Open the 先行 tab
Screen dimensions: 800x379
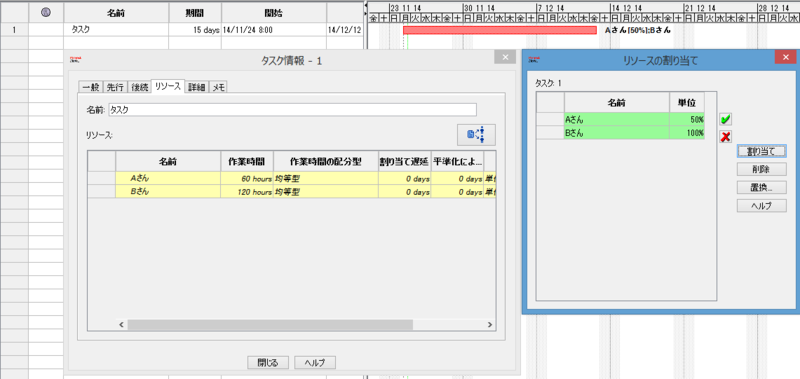(115, 87)
